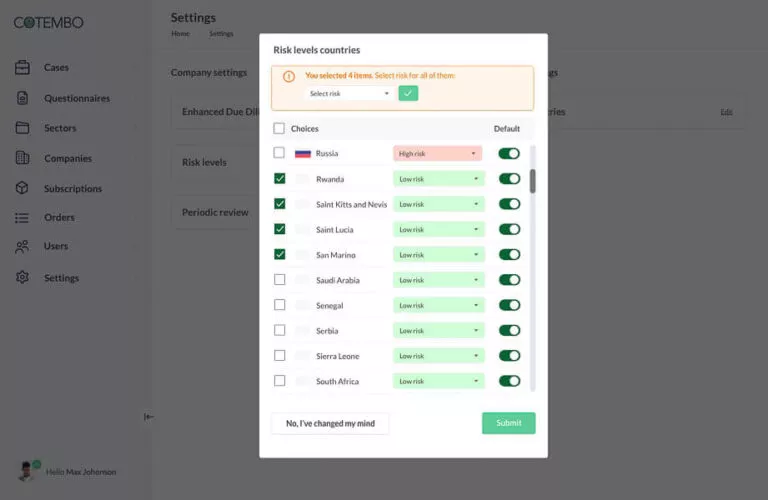Viewport: 768px width, 500px height.
Task: Open Saudi Arabia's risk dropdown
Action: 438,280
